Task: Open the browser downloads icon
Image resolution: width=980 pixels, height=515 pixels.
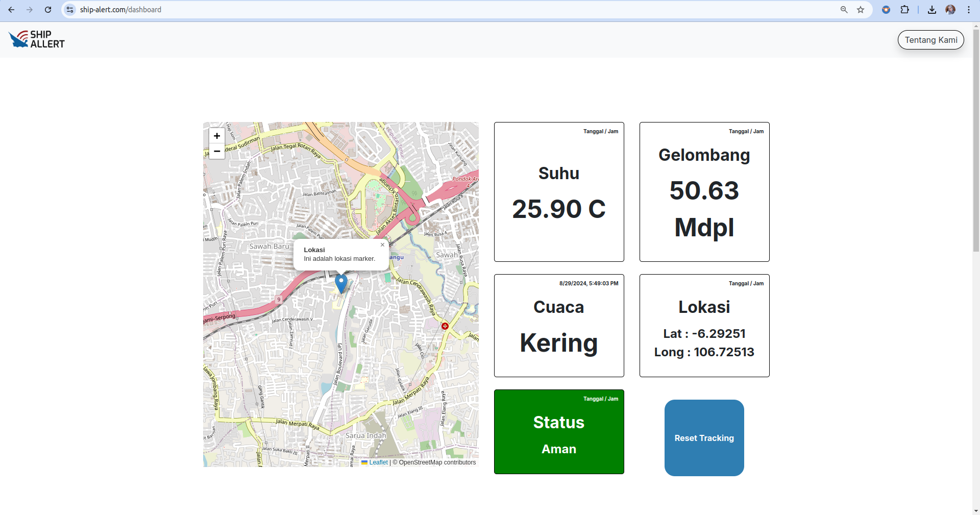Action: tap(932, 10)
